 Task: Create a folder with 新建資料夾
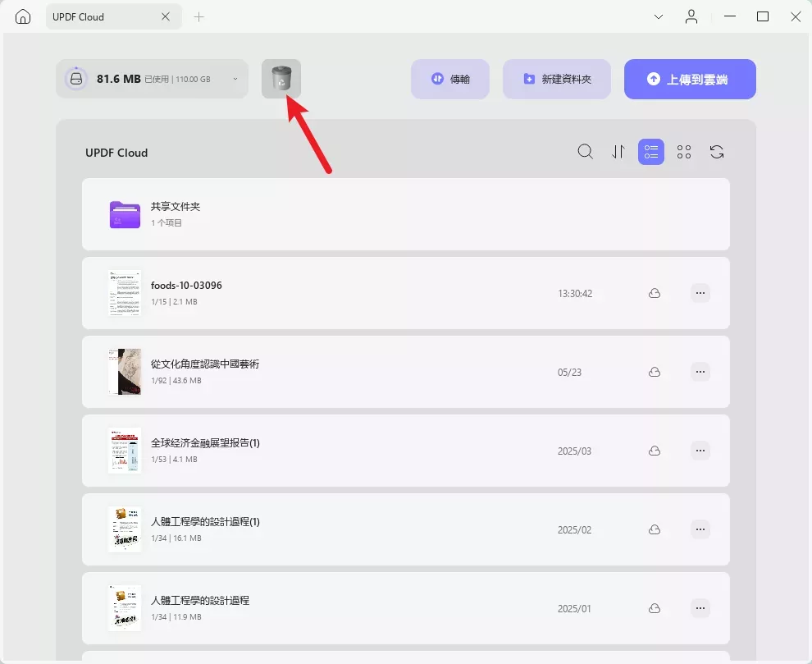point(557,79)
